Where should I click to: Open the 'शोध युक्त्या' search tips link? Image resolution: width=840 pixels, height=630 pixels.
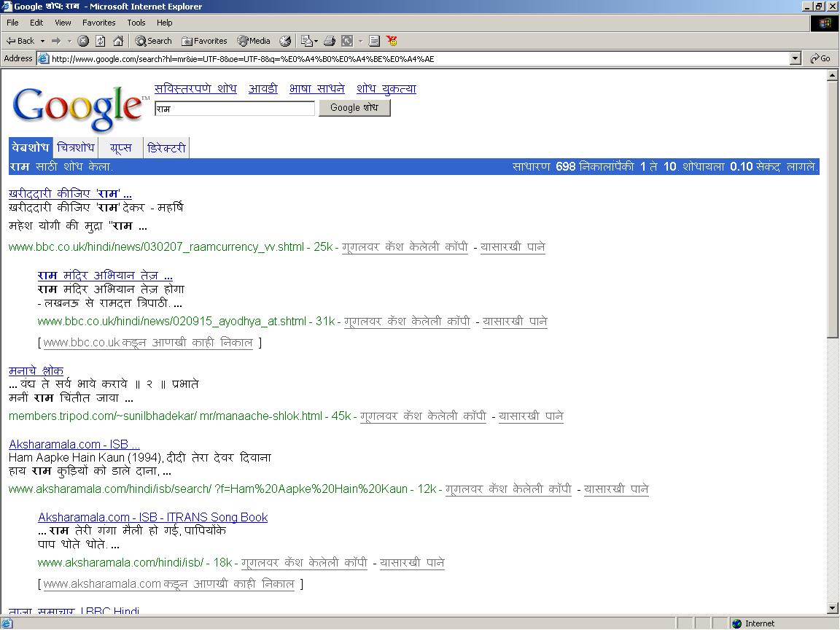[386, 89]
